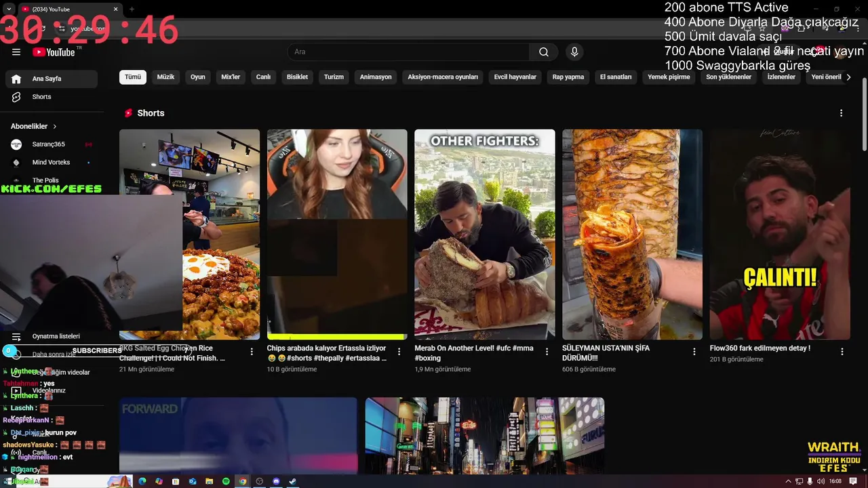This screenshot has width=868, height=488.
Task: Select the Tümü filter chip
Action: point(133,77)
